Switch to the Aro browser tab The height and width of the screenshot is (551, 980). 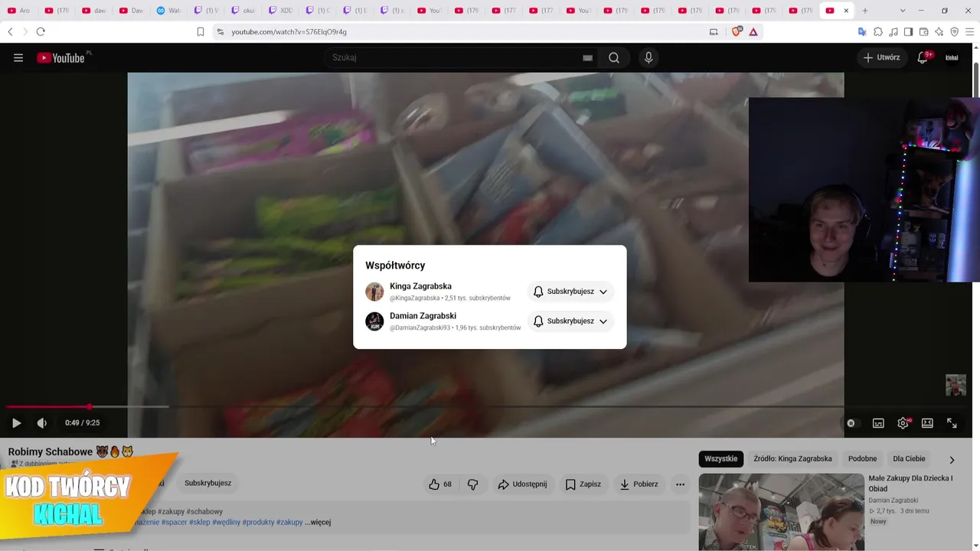tap(18, 11)
